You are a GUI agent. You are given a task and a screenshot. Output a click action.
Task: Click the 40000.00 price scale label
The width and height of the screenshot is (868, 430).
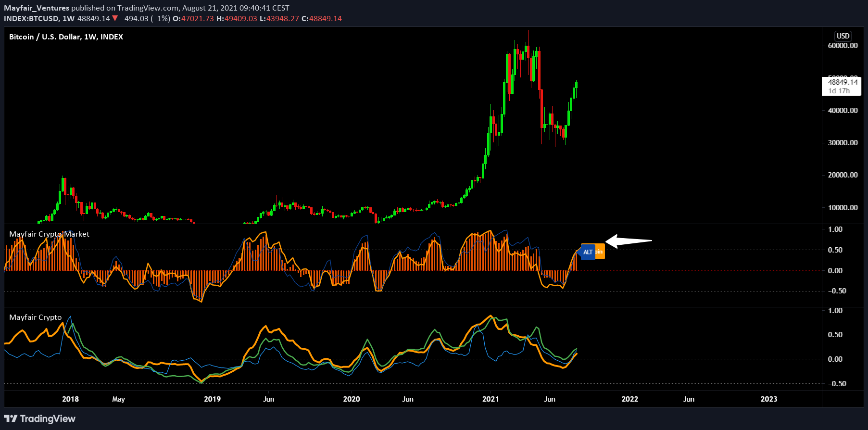[x=843, y=110]
